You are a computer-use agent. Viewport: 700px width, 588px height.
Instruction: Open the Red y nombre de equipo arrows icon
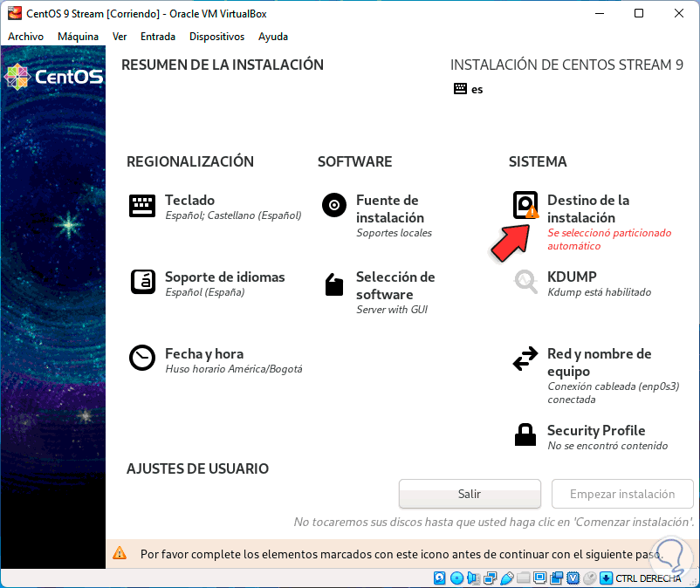(x=525, y=359)
